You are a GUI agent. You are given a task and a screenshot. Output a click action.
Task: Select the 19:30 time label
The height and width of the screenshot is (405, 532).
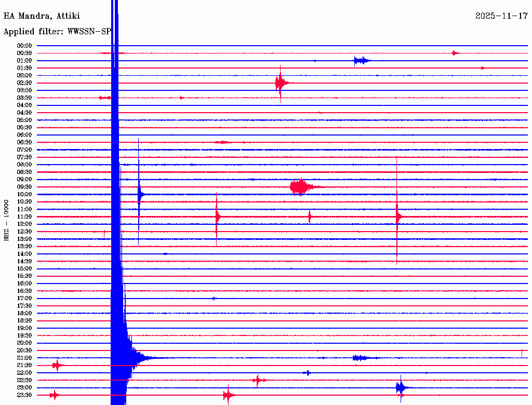coord(24,336)
